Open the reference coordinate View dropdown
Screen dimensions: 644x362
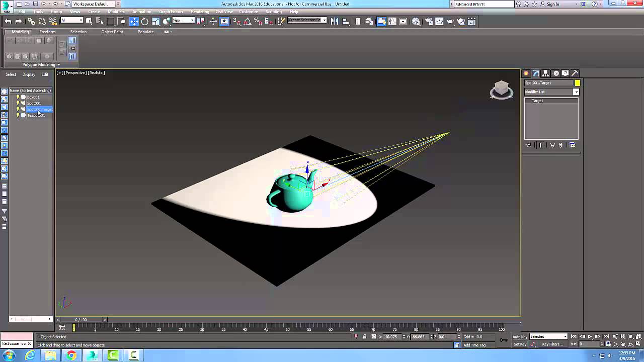[x=183, y=21]
